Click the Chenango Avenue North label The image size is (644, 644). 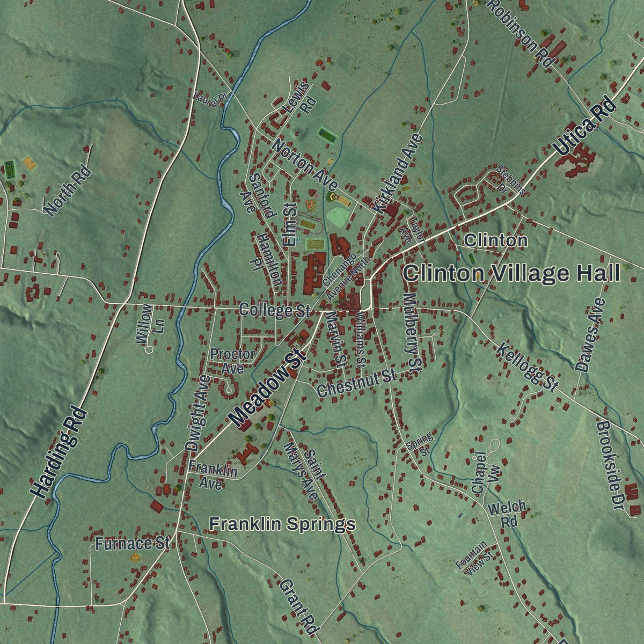click(347, 276)
